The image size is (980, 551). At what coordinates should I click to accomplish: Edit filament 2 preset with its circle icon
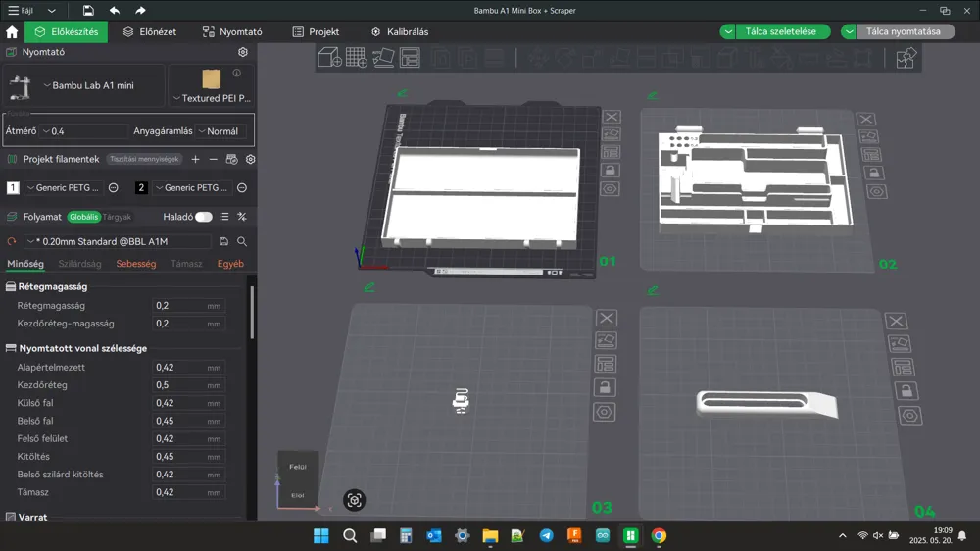tap(242, 187)
